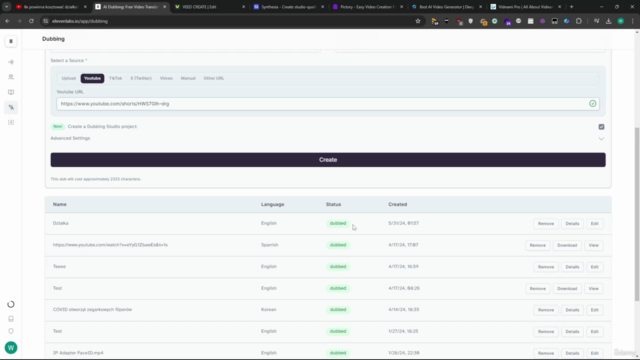Reload the page in the browser
Viewport: 640px width, 360px height.
(x=31, y=21)
